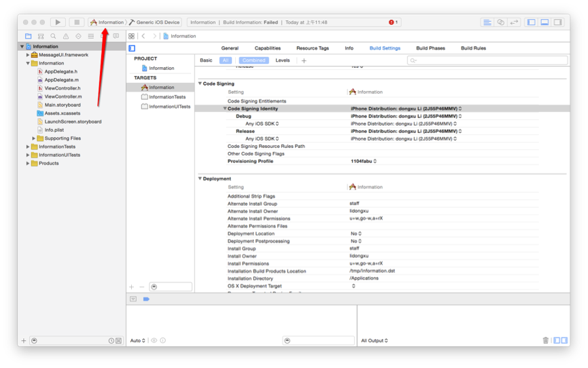Collapse the Code Signing Identity setting row
This screenshot has width=588, height=368.
225,109
